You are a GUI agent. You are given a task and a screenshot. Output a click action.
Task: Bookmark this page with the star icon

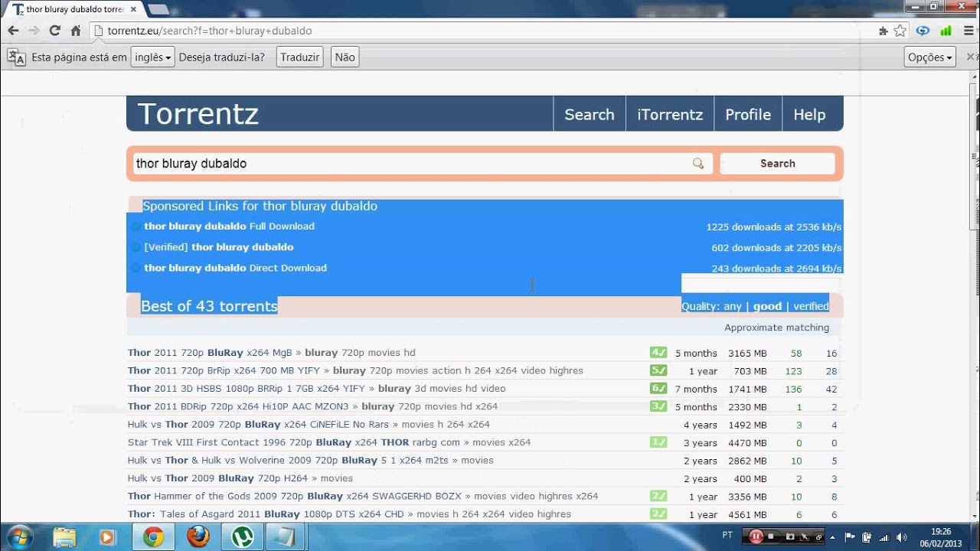coord(900,31)
